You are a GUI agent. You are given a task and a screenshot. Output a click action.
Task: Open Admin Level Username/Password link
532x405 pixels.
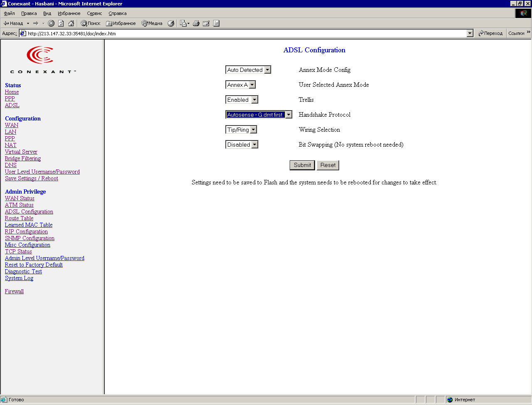pyautogui.click(x=44, y=258)
